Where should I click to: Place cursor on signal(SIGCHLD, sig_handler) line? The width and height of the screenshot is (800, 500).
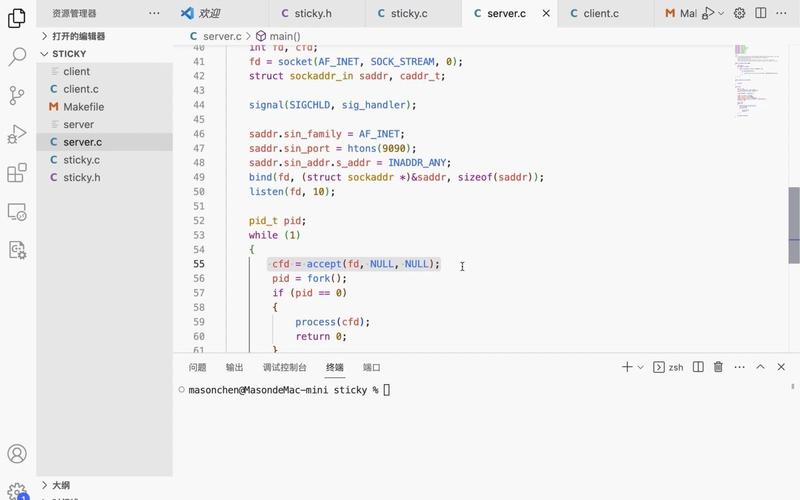[332, 105]
